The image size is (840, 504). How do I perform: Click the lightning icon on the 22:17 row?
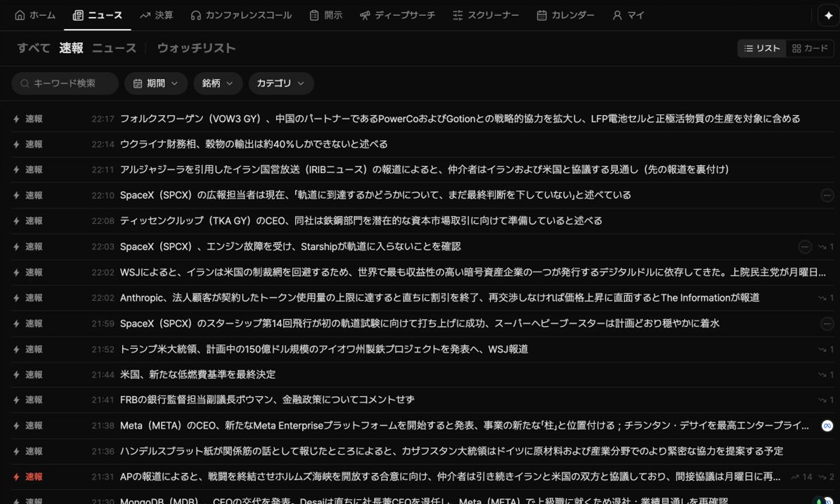(16, 119)
